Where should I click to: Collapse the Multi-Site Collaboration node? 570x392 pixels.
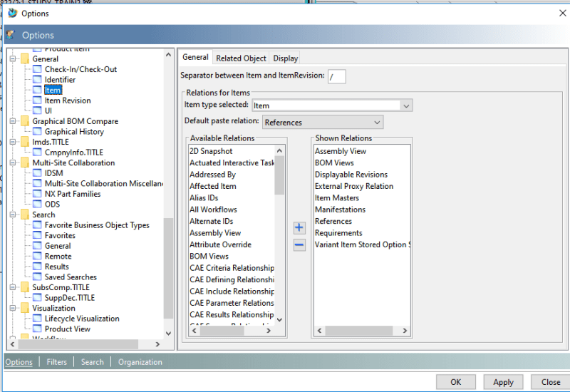click(13, 163)
